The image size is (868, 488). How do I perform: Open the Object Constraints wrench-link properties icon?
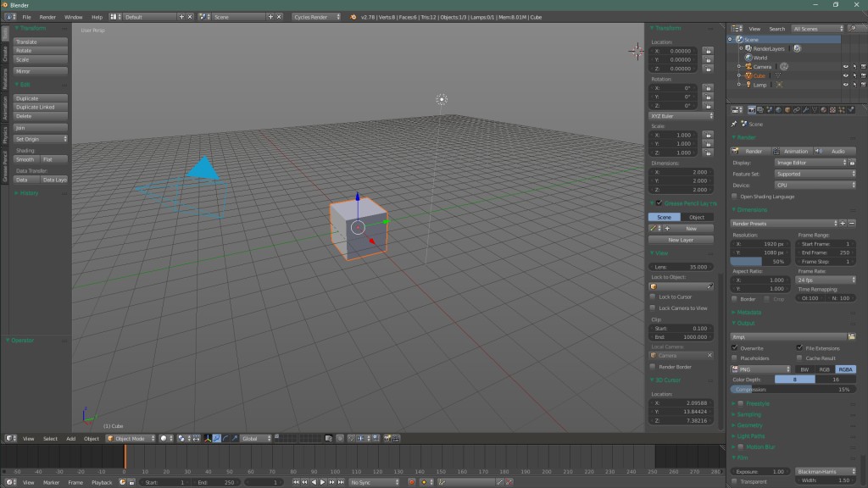[x=797, y=110]
